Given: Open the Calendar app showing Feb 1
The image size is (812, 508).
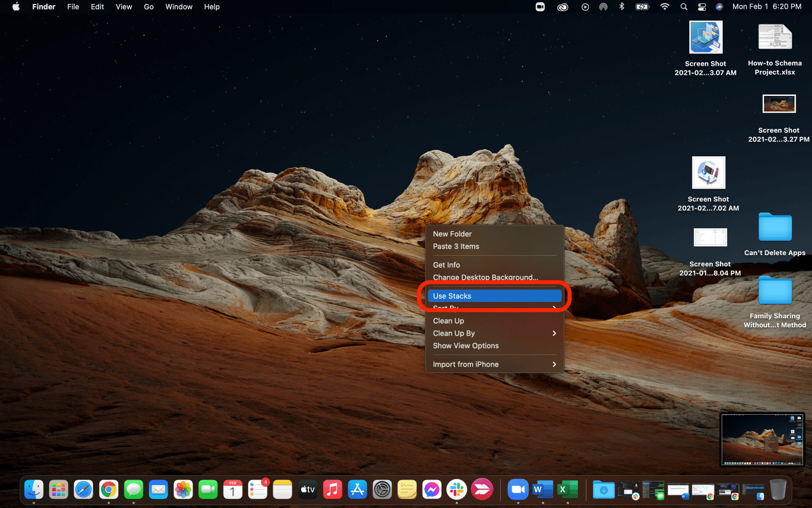Looking at the screenshot, I should click(233, 490).
